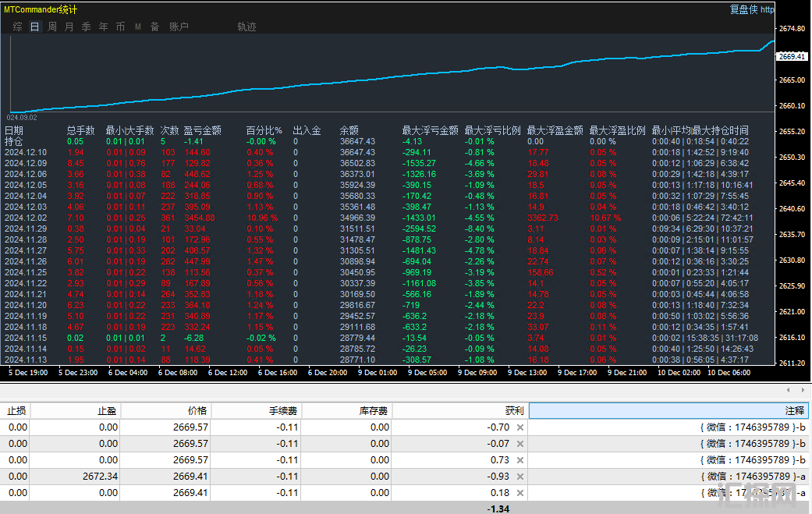
Task: Select the 日 (daily) statistics tab
Action: [34, 27]
